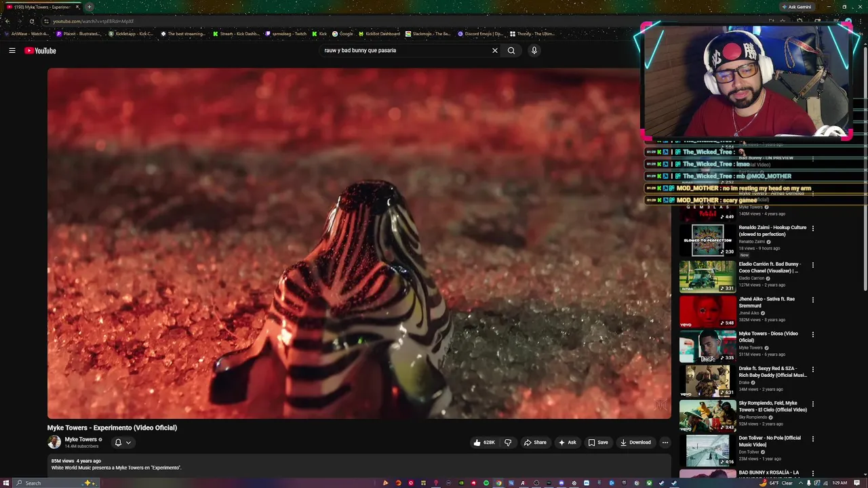Clear the search box with the X icon
This screenshot has width=868, height=488.
[x=495, y=50]
